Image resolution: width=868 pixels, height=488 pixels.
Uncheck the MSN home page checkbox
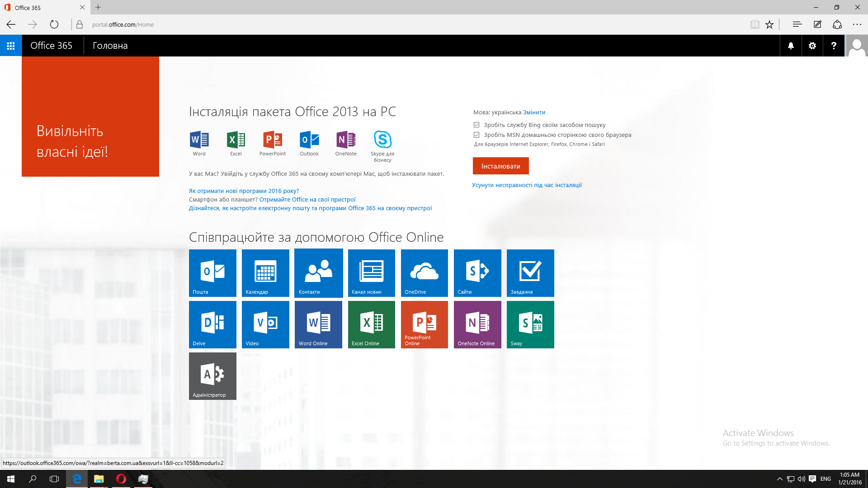pos(476,135)
